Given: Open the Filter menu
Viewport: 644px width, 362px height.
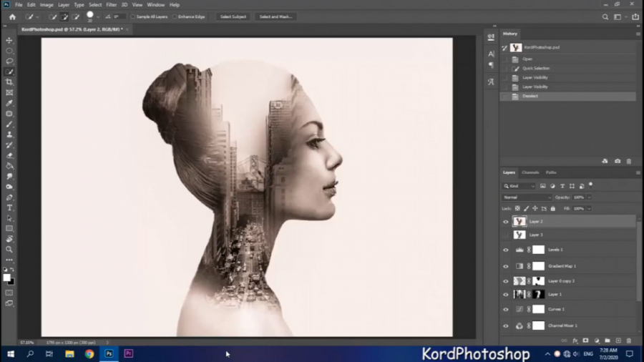Looking at the screenshot, I should tap(112, 5).
